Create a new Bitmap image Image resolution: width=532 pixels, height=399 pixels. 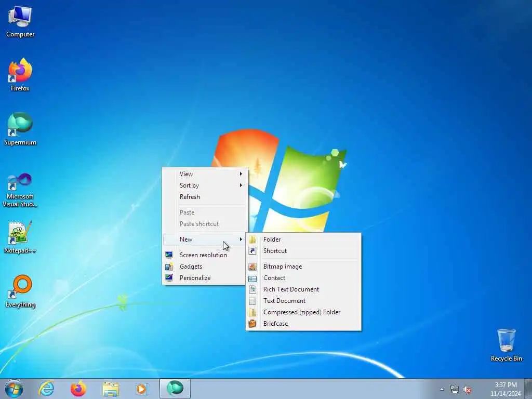tap(303, 267)
